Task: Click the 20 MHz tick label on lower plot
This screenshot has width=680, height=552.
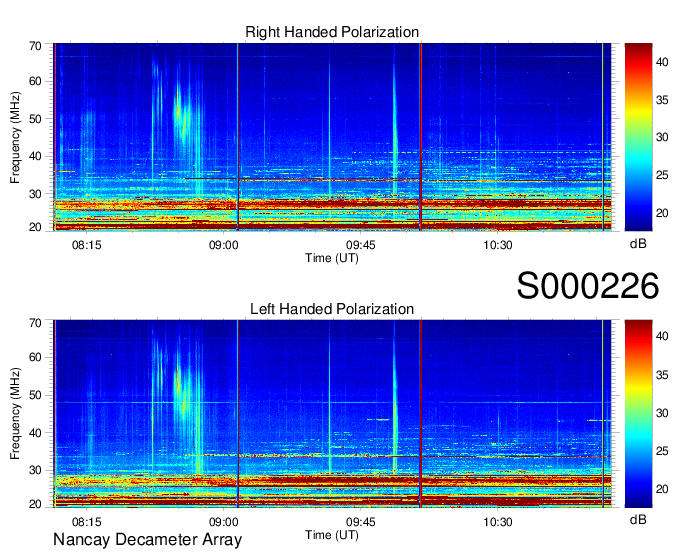Action: pos(35,504)
